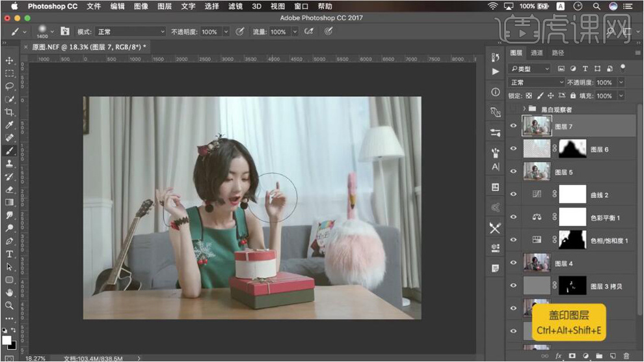Select the Gradient tool

point(9,202)
